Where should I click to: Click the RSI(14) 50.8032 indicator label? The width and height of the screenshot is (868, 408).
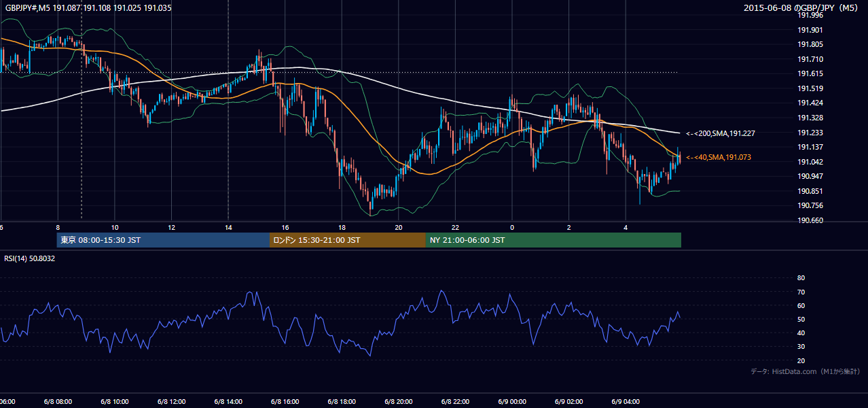[30, 258]
